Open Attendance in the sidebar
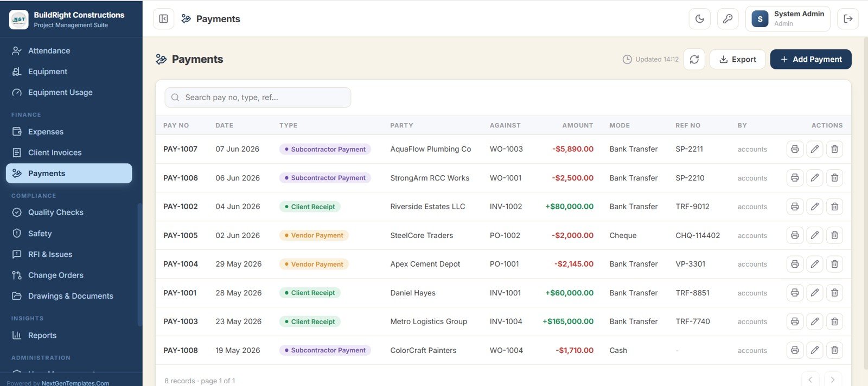This screenshot has width=868, height=386. 69,51
